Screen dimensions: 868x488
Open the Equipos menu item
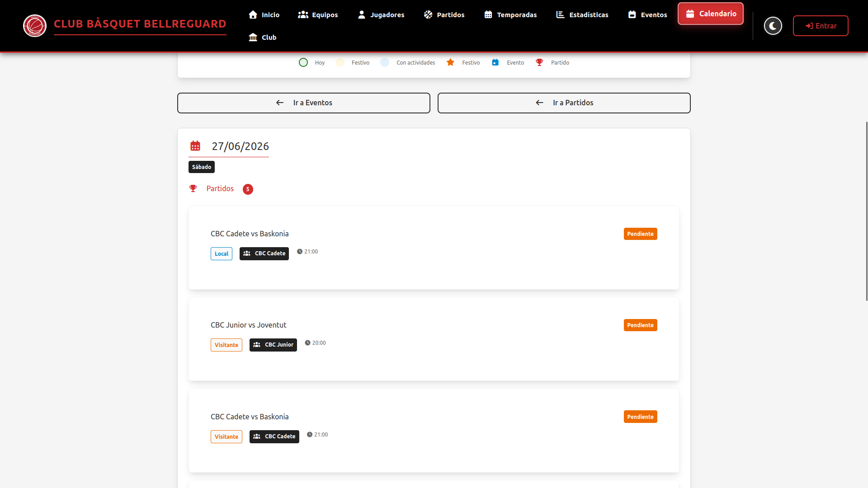coord(318,14)
